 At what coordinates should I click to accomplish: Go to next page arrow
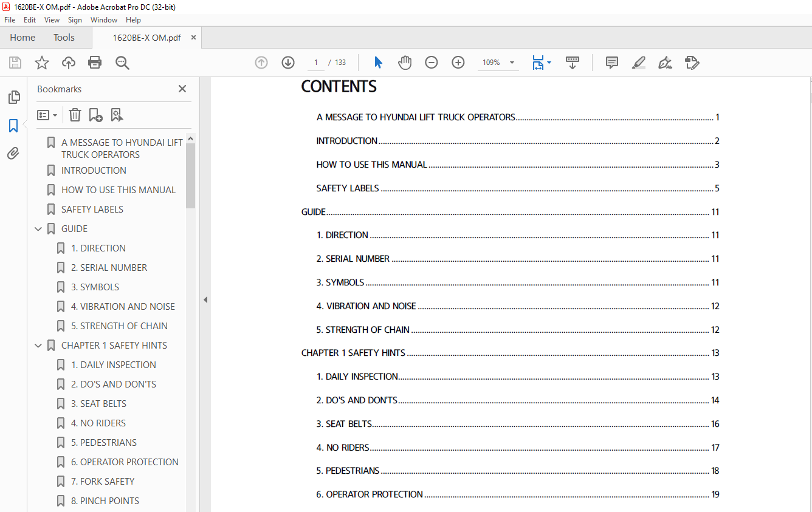(288, 63)
